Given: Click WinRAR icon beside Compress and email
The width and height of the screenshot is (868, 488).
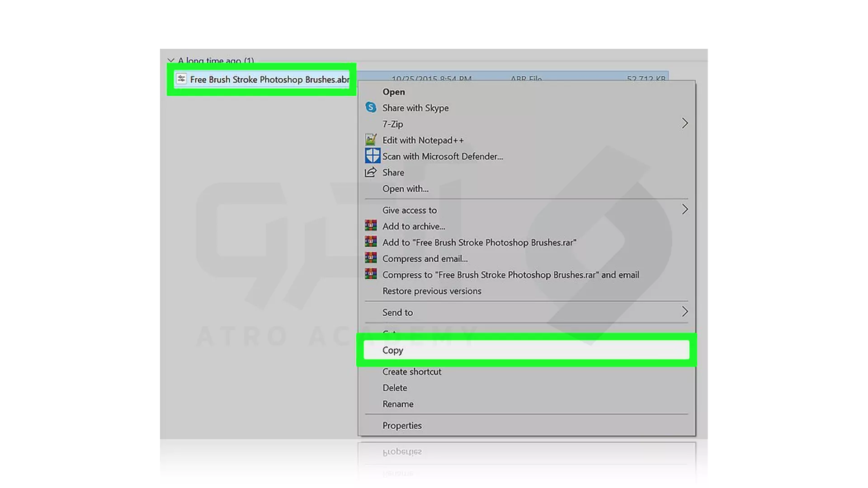Looking at the screenshot, I should (371, 258).
